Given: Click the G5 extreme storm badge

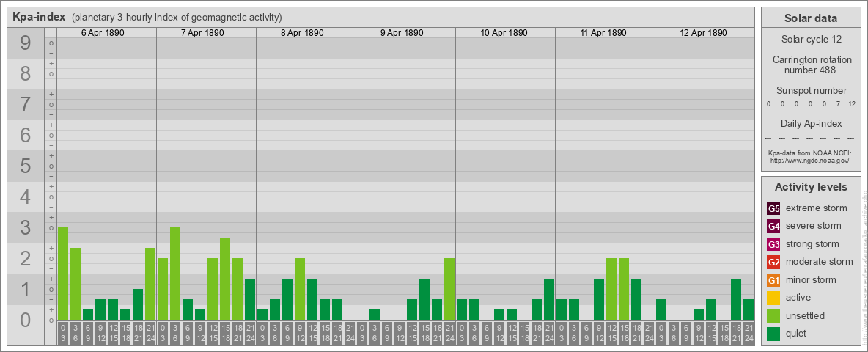Looking at the screenshot, I should click(773, 209).
